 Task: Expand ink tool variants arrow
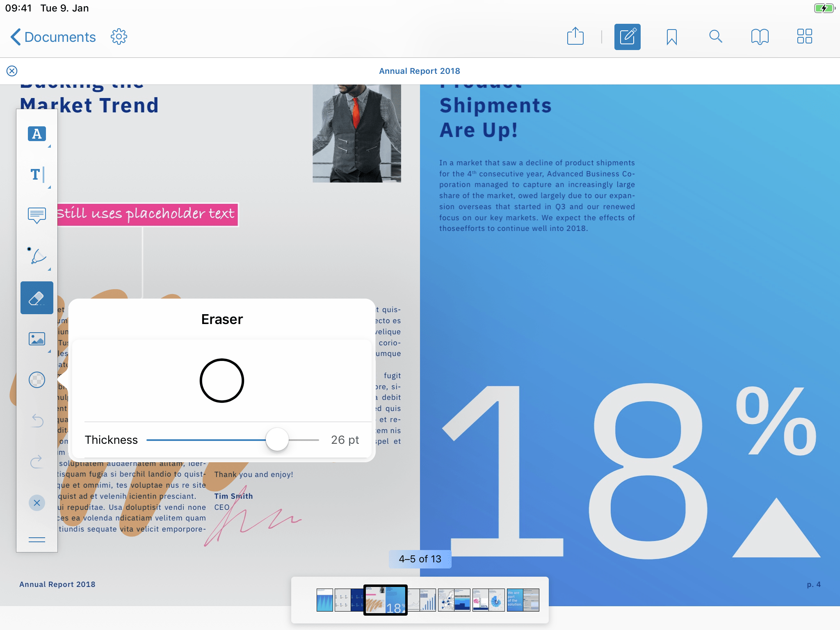49,269
